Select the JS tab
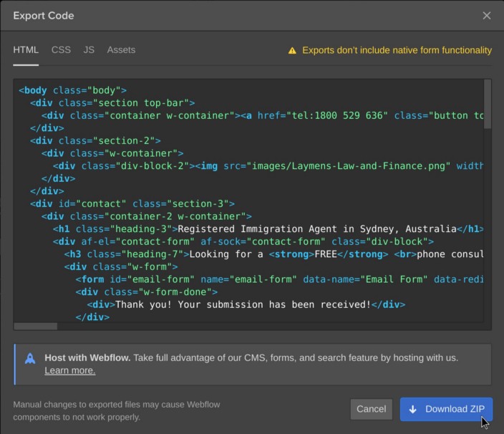504x434 pixels. [89, 50]
